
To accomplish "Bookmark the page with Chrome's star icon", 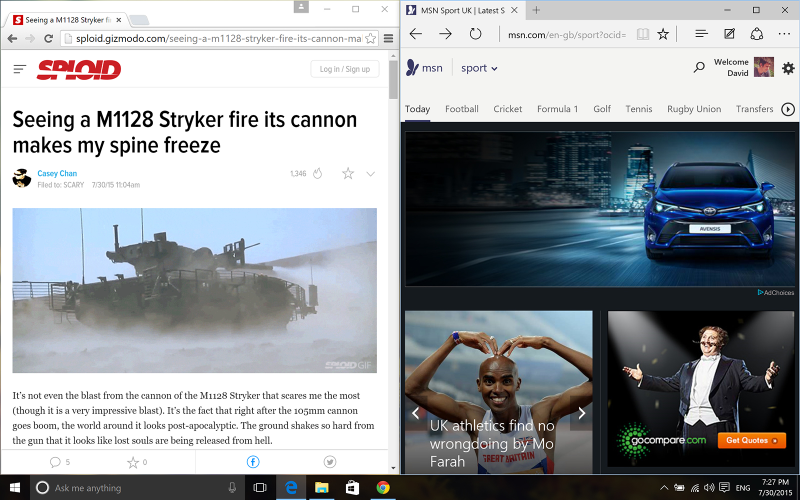I will click(x=371, y=38).
